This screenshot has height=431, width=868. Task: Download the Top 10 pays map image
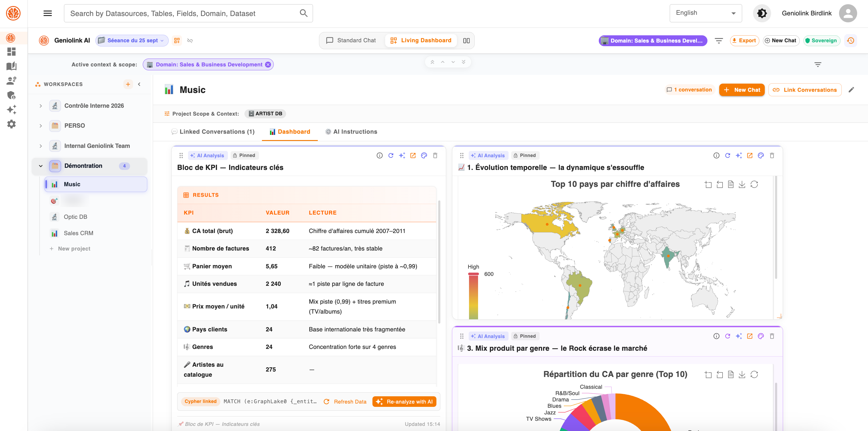pos(742,184)
